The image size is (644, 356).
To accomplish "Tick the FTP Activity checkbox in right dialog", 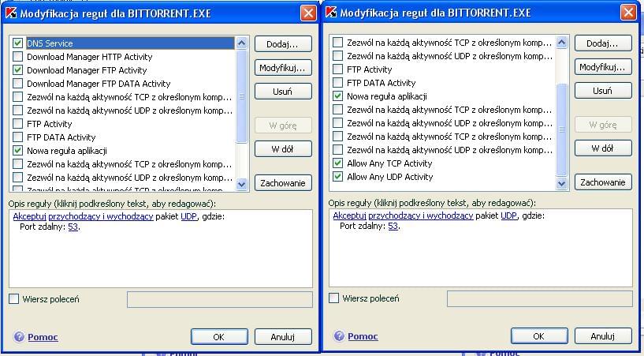I will click(337, 69).
